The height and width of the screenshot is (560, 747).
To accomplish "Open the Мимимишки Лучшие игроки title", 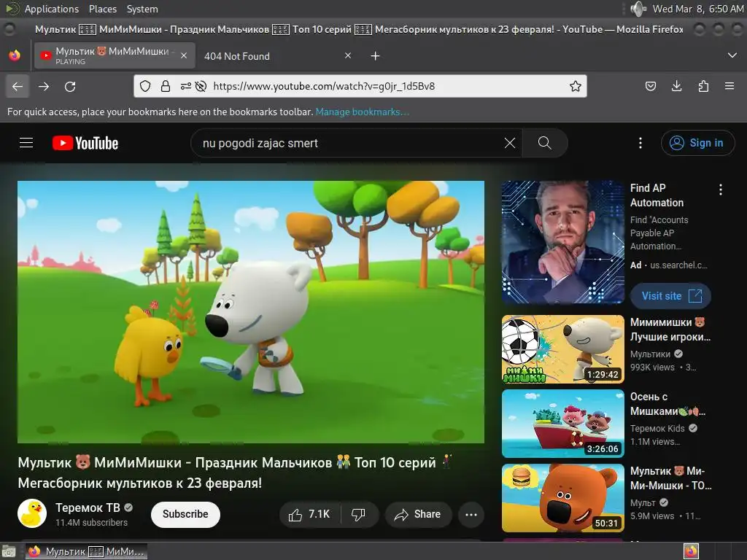I will click(x=670, y=330).
